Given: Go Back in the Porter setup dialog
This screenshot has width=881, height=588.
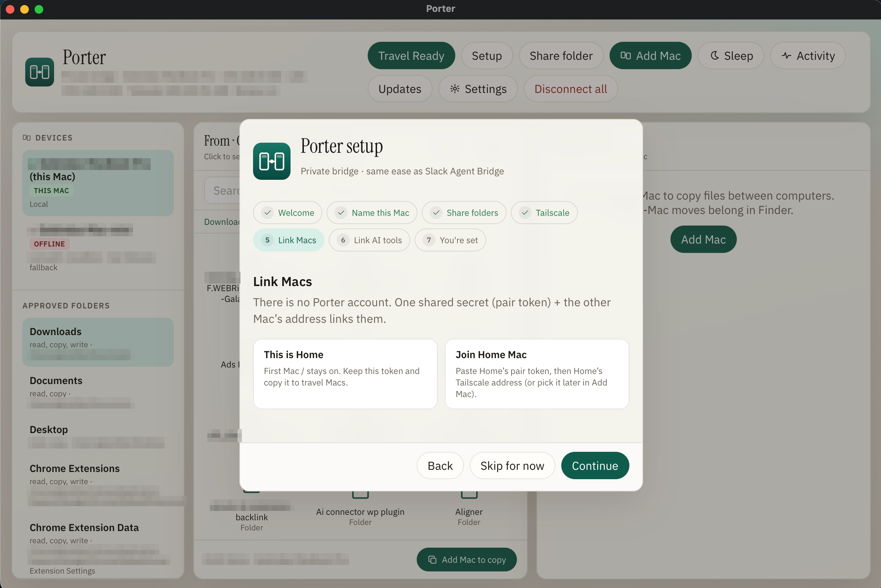Looking at the screenshot, I should pyautogui.click(x=440, y=465).
